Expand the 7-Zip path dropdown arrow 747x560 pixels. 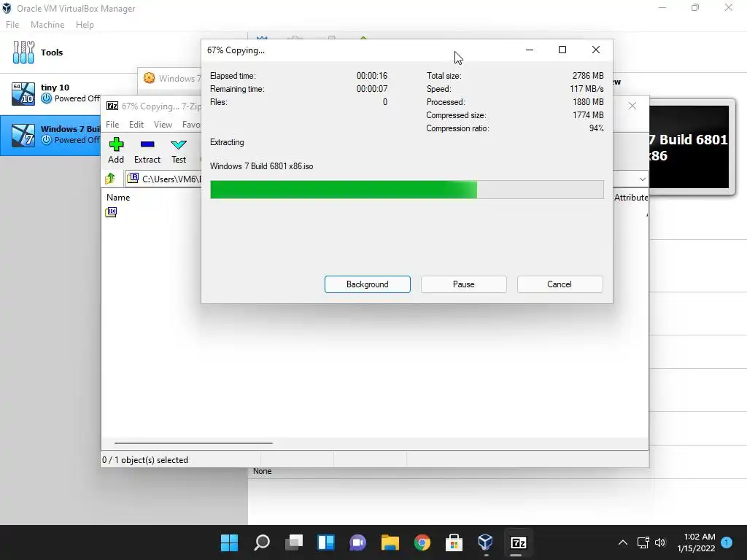(x=642, y=179)
